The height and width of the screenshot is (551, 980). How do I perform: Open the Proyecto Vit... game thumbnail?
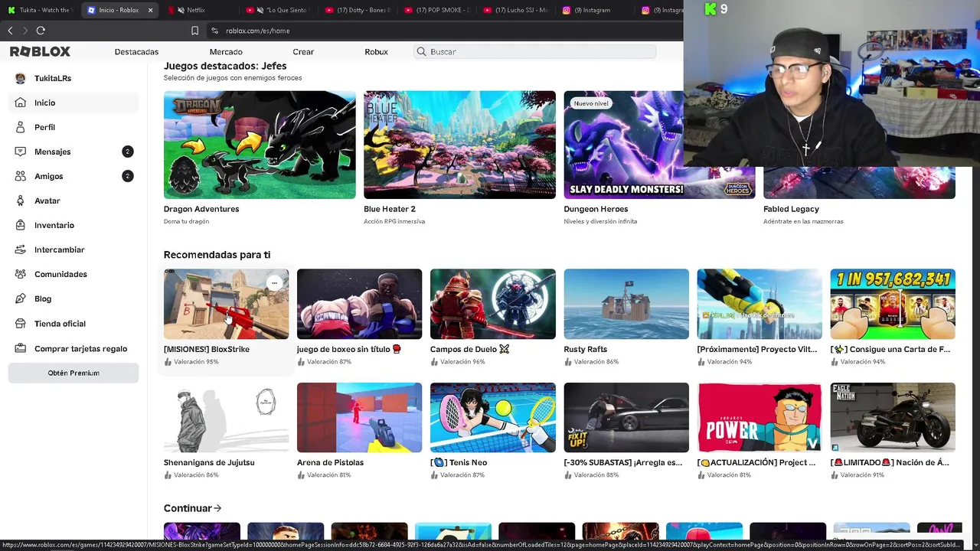tap(759, 304)
